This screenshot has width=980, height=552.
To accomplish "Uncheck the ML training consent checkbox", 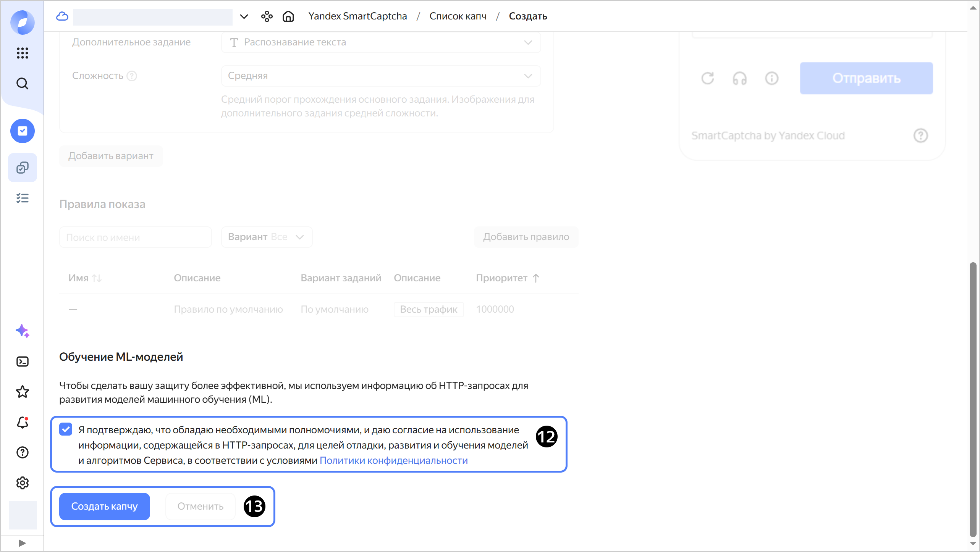I will click(66, 429).
